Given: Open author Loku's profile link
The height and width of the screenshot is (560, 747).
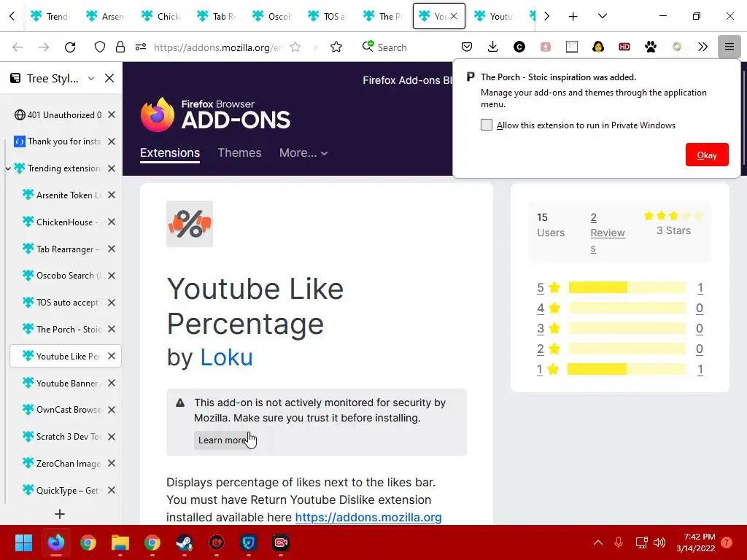Looking at the screenshot, I should pos(226,357).
